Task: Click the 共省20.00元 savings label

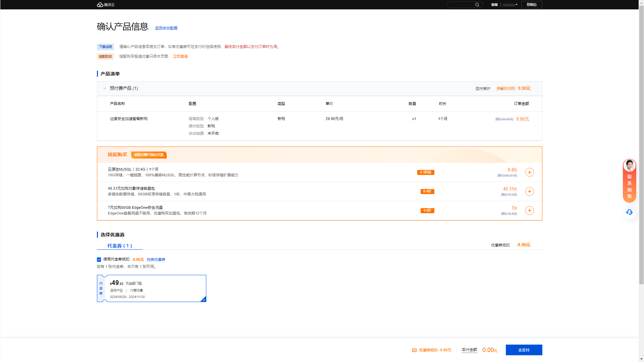Action: tap(506, 88)
